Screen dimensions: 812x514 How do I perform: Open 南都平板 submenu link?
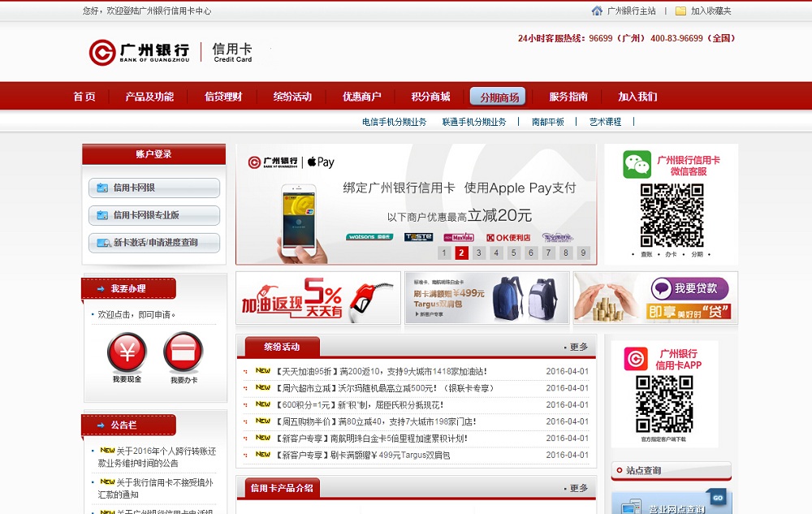click(548, 122)
